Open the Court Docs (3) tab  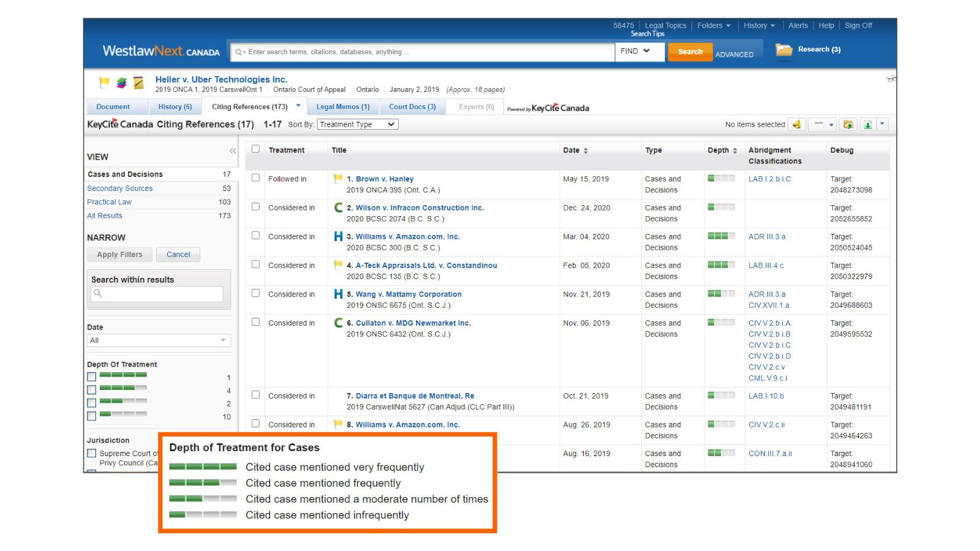(412, 107)
